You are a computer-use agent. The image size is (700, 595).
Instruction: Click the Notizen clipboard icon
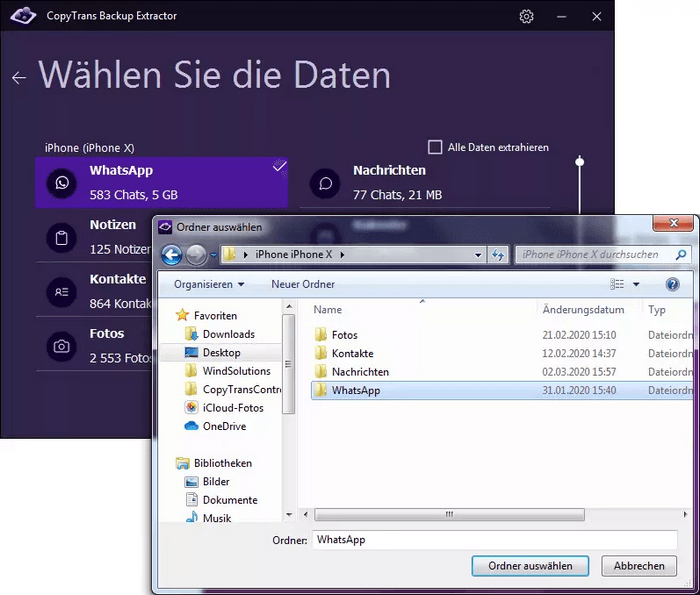62,238
